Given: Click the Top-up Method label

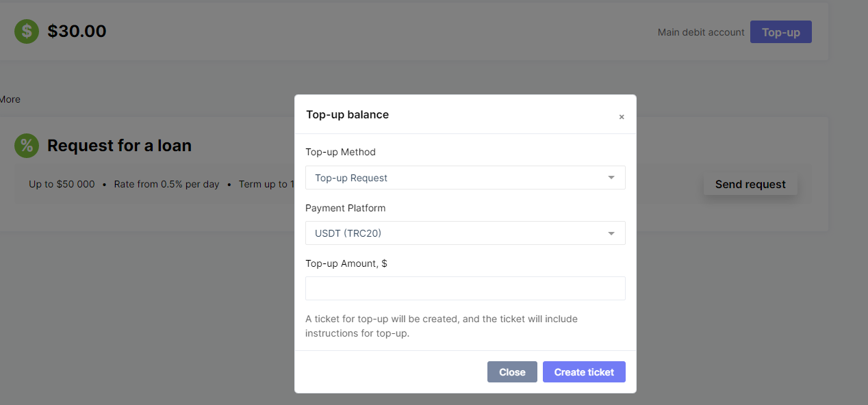Looking at the screenshot, I should (x=340, y=152).
